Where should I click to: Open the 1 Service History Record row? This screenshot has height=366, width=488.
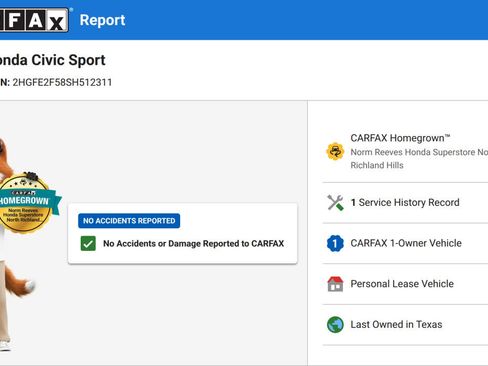tap(405, 203)
